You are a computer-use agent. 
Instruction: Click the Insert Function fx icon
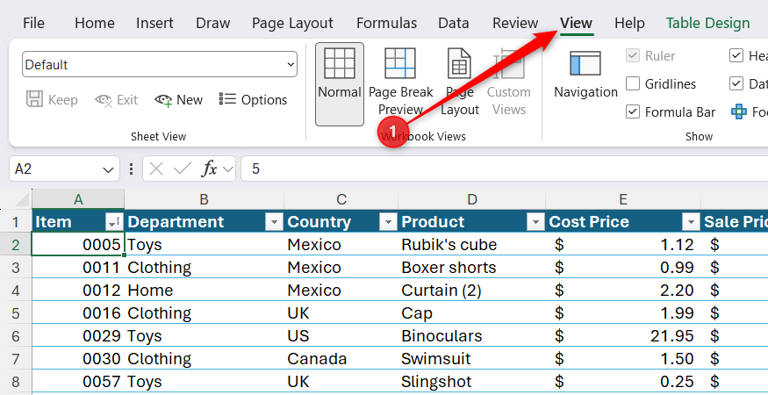[209, 169]
